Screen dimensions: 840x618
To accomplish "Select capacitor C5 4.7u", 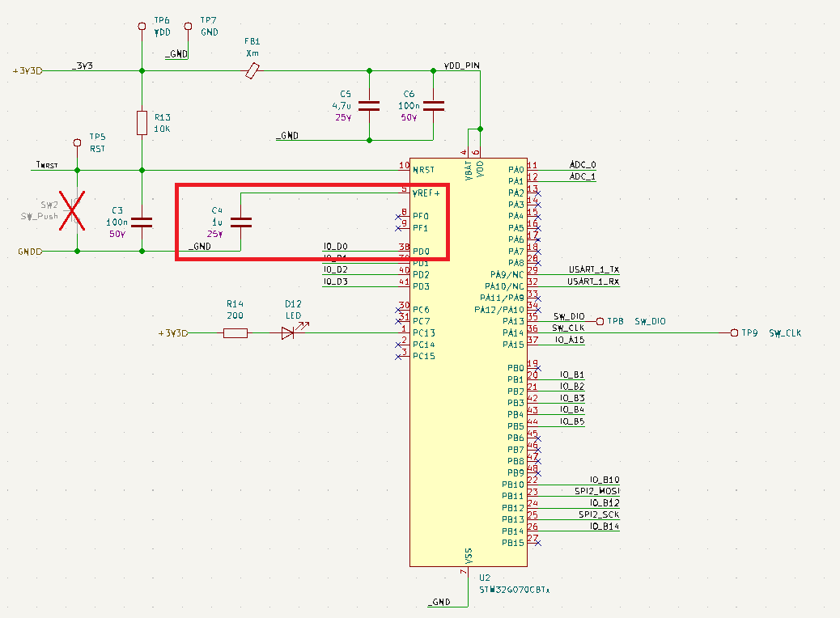I will [369, 104].
